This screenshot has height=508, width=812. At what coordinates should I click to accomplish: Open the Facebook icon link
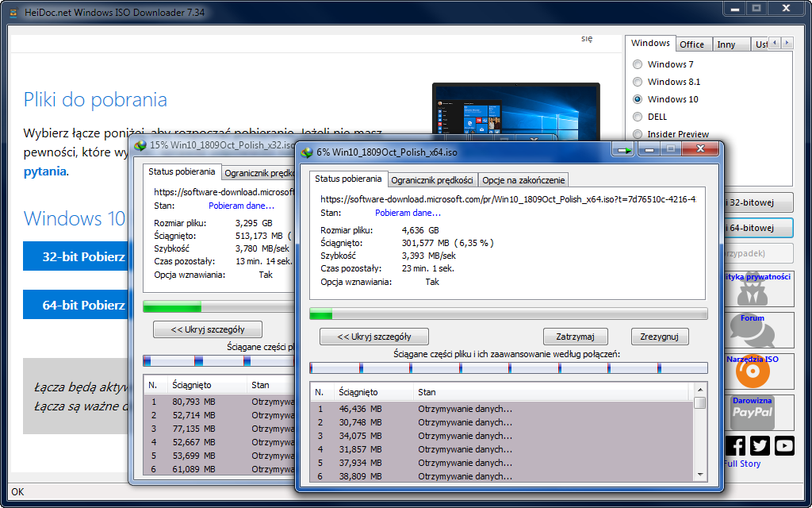[735, 446]
